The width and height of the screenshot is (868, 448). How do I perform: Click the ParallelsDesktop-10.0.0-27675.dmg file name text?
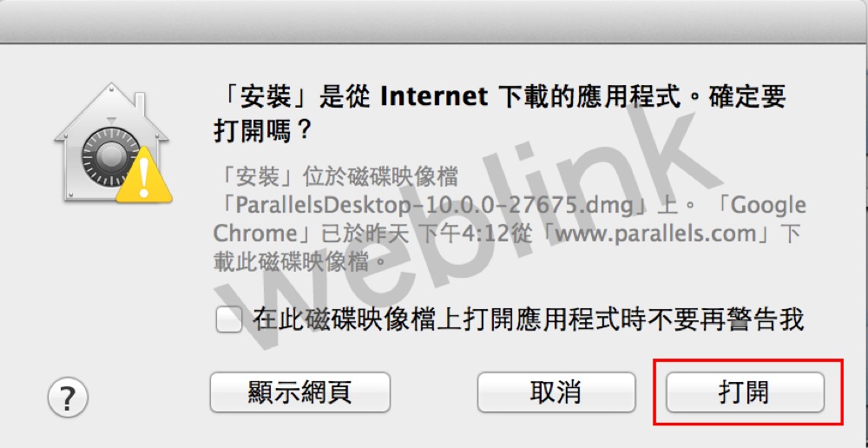pyautogui.click(x=434, y=206)
